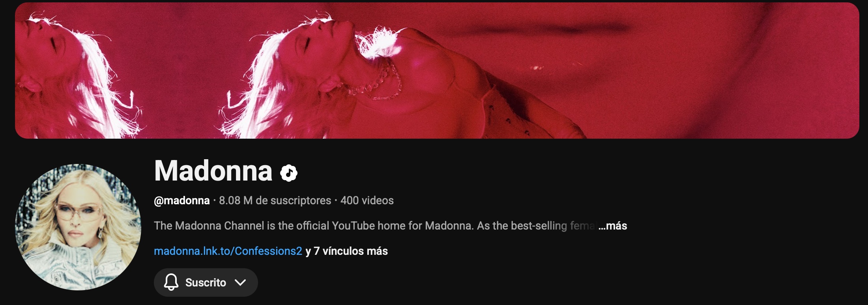The image size is (868, 305).
Task: Click the '8.08 M de suscriptores' count
Action: click(275, 200)
